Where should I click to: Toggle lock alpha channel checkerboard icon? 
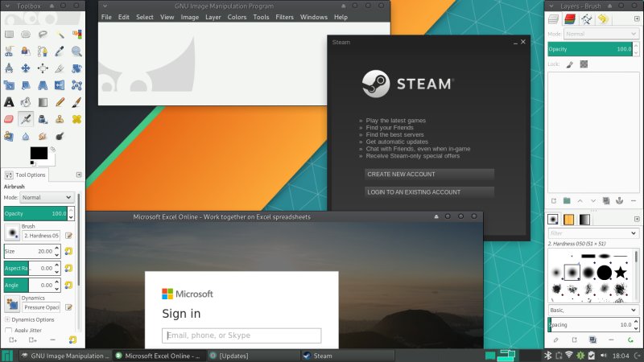tap(584, 64)
